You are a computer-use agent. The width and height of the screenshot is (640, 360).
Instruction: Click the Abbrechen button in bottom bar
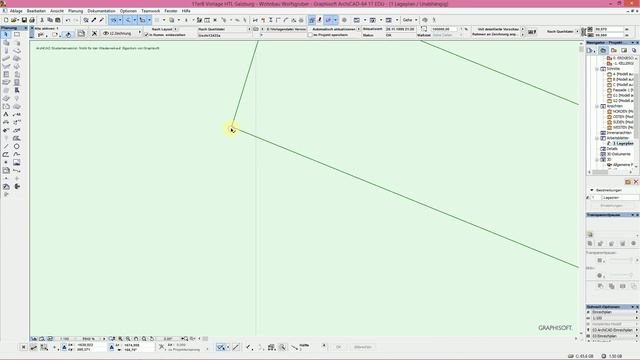pos(362,347)
